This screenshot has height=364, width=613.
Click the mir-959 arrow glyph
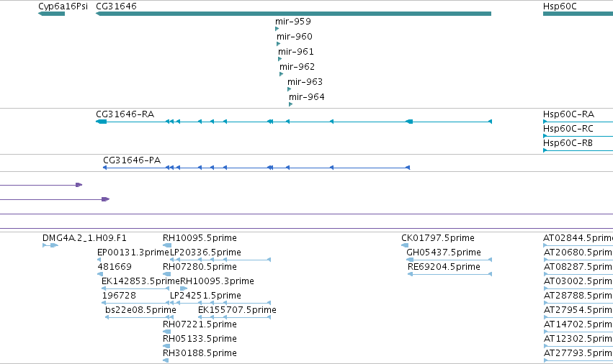click(x=277, y=29)
